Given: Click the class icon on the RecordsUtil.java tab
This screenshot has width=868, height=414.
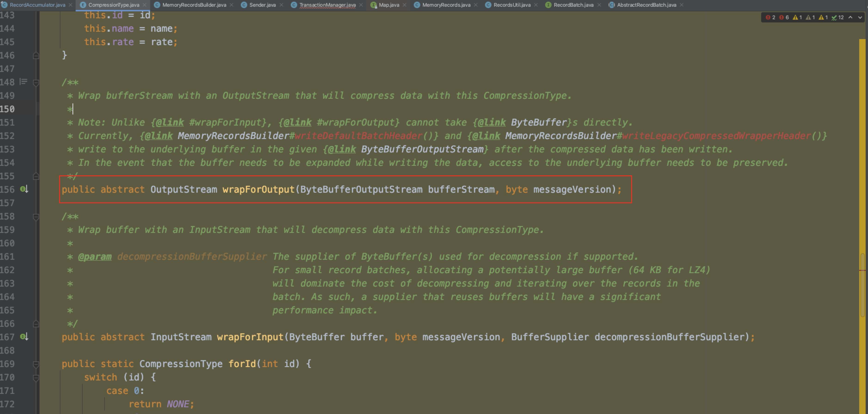Looking at the screenshot, I should coord(488,5).
